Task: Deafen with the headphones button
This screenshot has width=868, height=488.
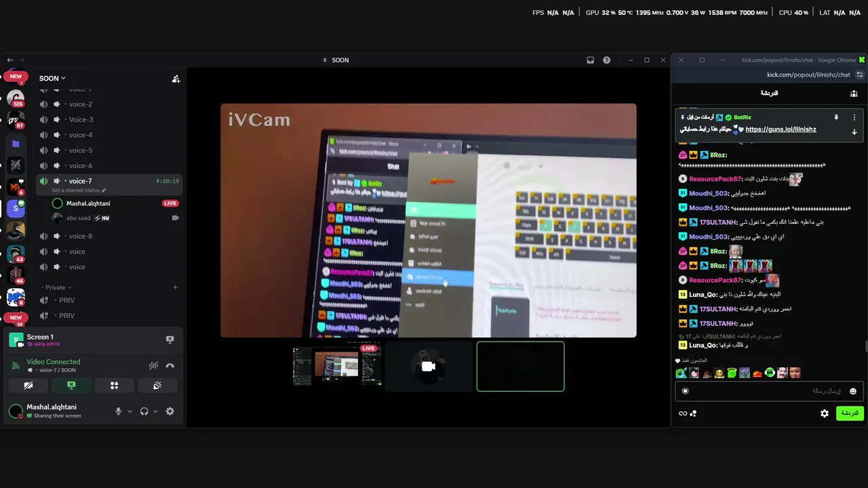Action: click(144, 411)
